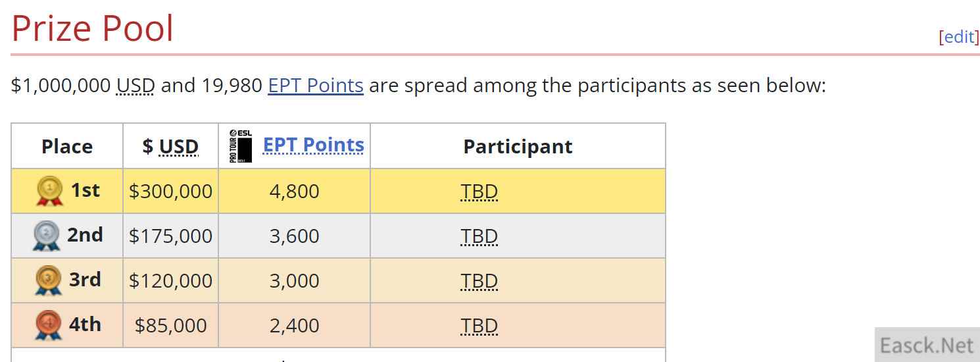
Task: Open the edit link for Prize Pool
Action: point(959,37)
